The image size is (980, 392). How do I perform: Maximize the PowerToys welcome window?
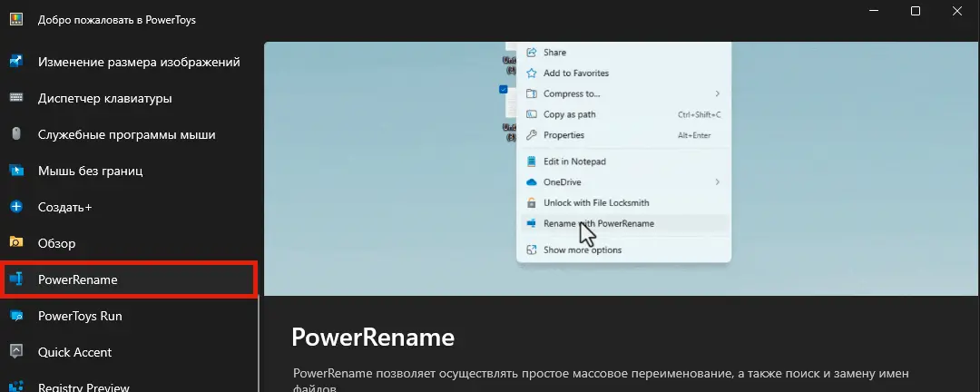915,11
